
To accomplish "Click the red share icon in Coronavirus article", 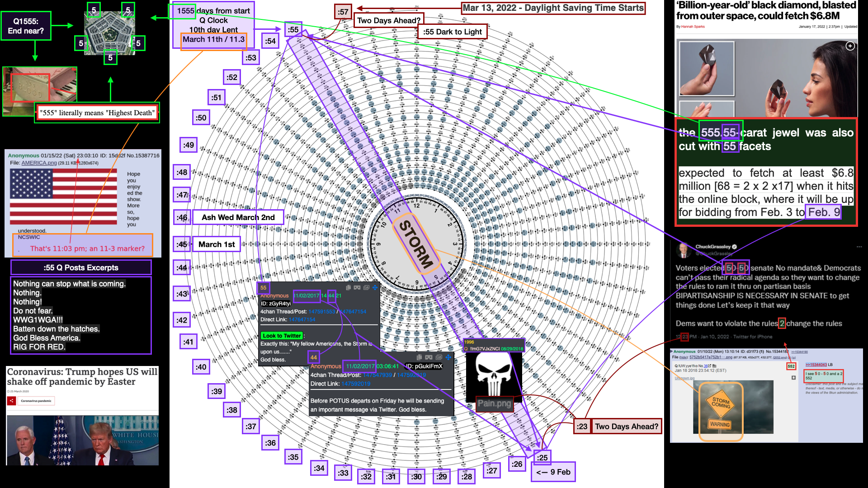I will (12, 401).
